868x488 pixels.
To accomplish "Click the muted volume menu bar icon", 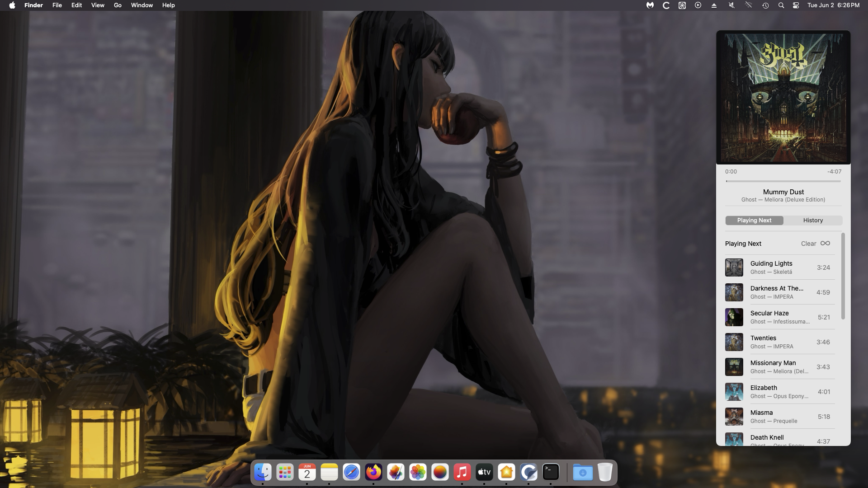I will [x=731, y=5].
